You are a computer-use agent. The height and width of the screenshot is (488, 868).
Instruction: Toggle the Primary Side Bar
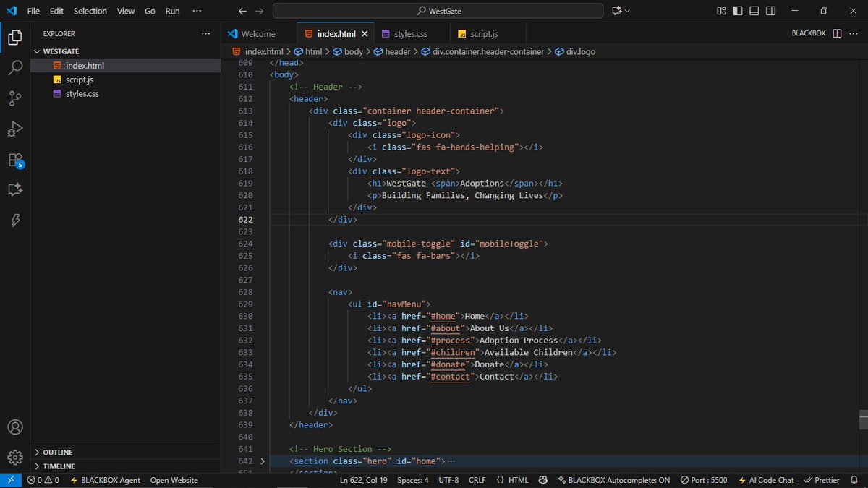[x=738, y=11]
